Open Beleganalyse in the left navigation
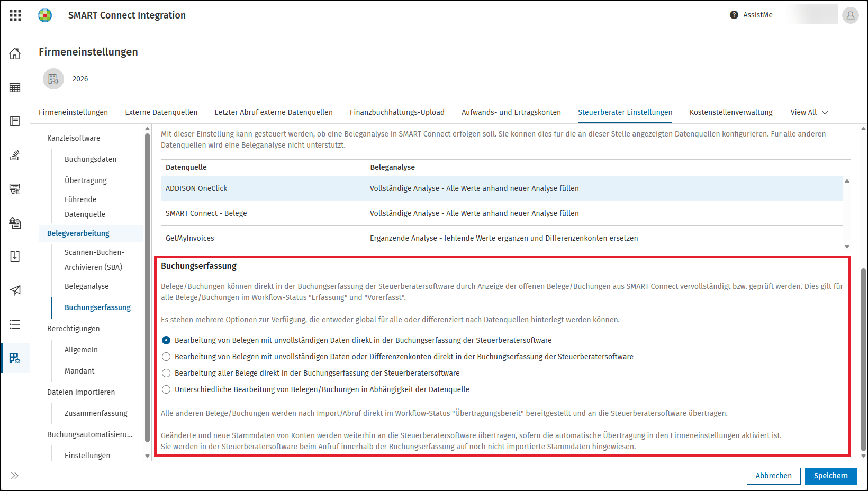This screenshot has height=491, width=868. pyautogui.click(x=87, y=286)
